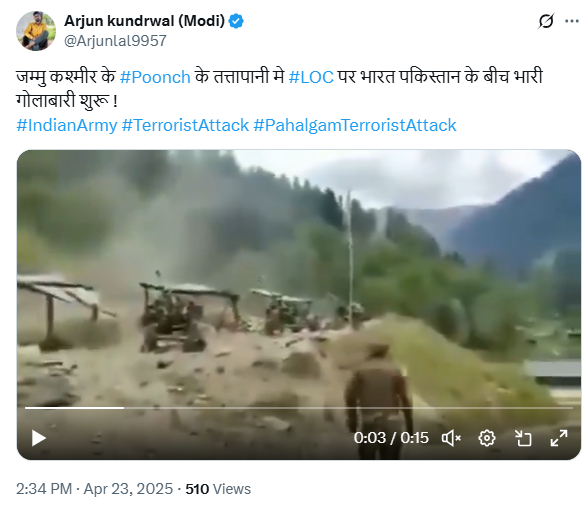Open Arjun kundrwal's profile picture

(36, 31)
